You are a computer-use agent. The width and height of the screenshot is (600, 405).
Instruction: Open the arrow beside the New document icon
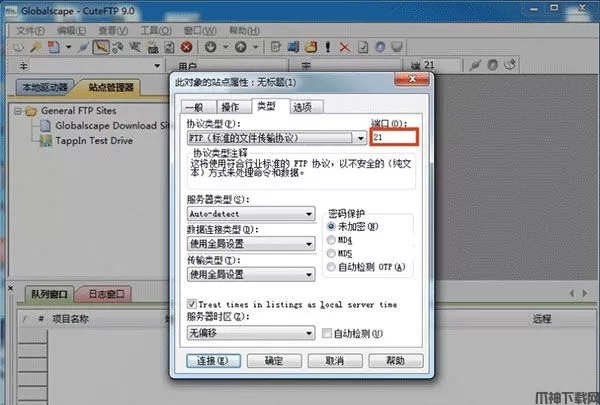click(68, 47)
